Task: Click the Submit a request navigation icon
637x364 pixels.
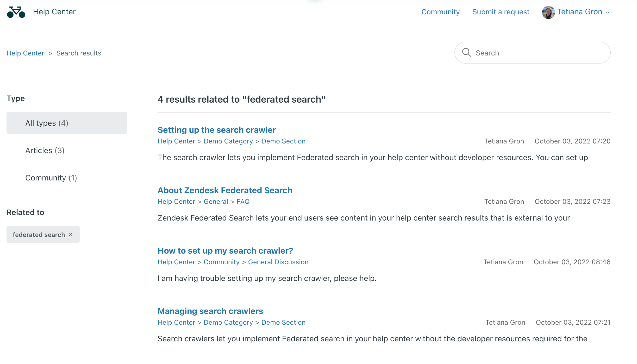Action: point(501,12)
